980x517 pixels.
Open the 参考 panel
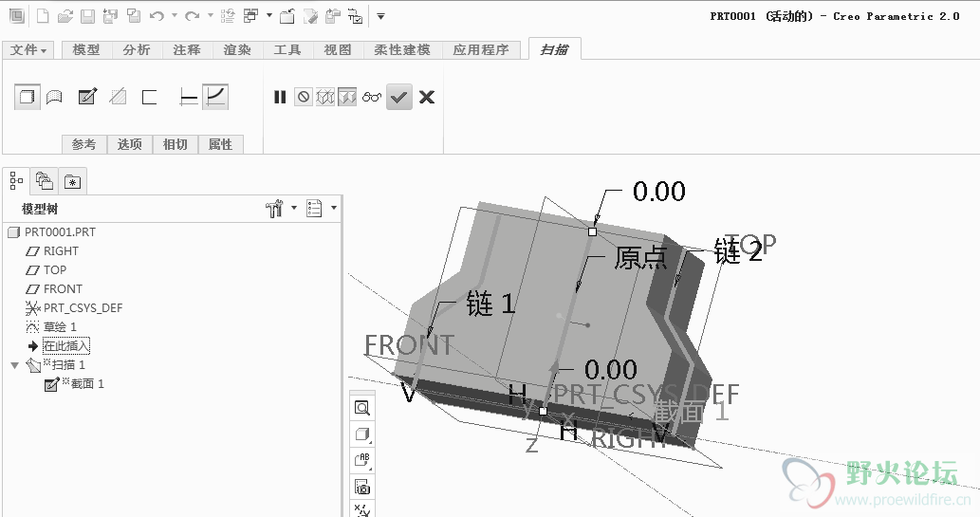(84, 144)
